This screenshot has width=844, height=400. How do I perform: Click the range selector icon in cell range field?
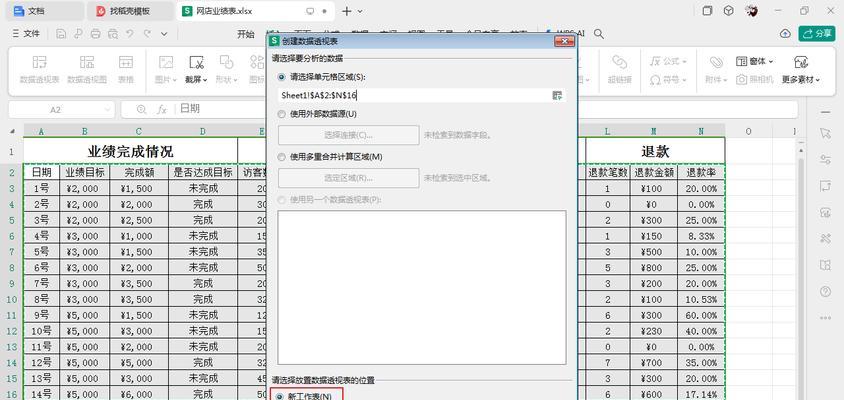[x=557, y=95]
